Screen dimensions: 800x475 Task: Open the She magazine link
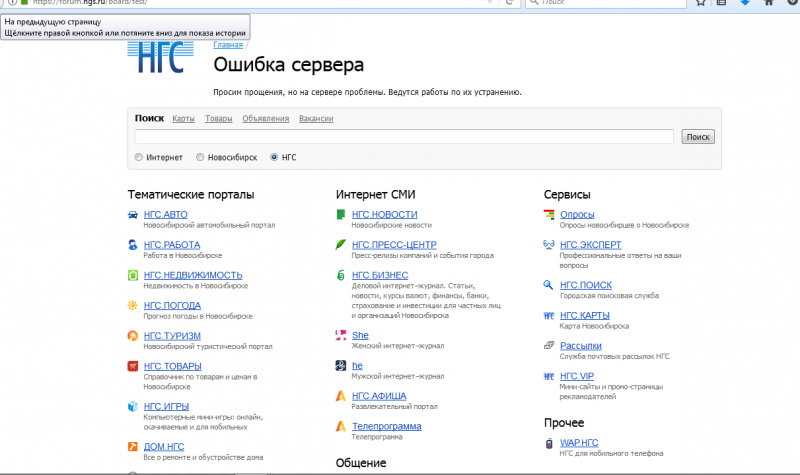[360, 335]
